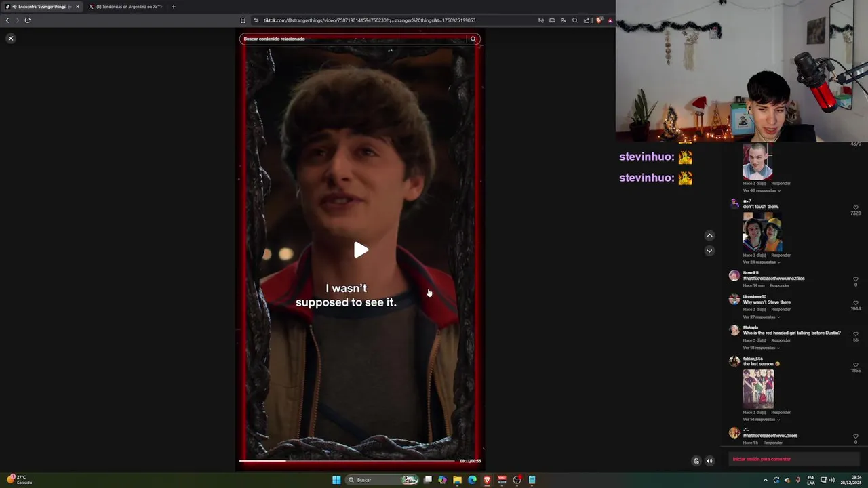
Task: Play the paused TikTok video
Action: [361, 250]
